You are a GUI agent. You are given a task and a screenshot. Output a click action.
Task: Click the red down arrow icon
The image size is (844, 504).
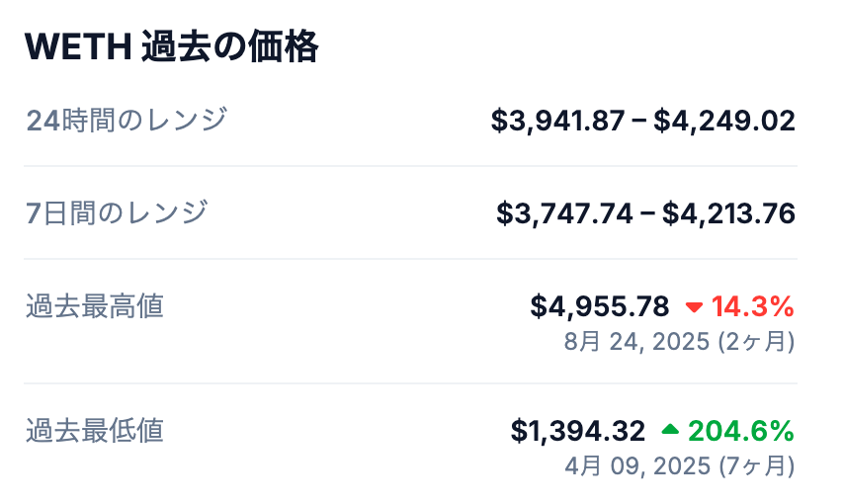pyautogui.click(x=694, y=307)
